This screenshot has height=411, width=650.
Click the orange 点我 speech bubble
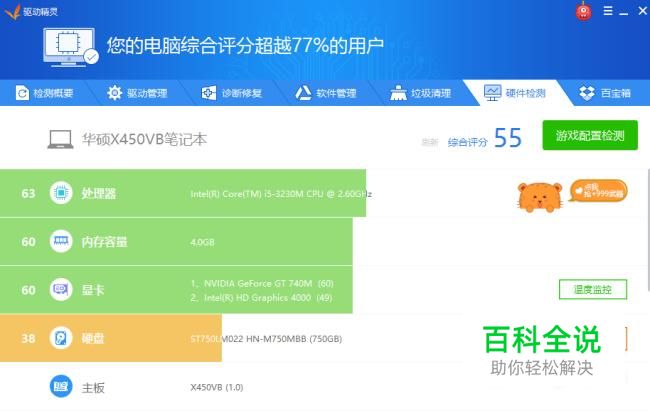coord(599,191)
